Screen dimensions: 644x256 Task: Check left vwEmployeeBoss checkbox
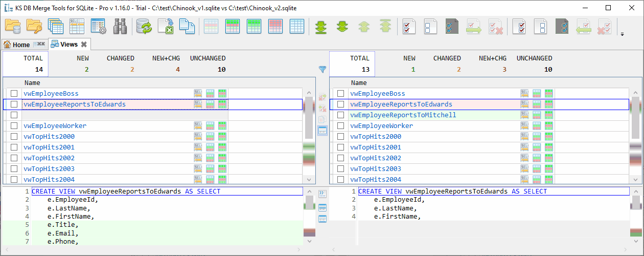14,93
